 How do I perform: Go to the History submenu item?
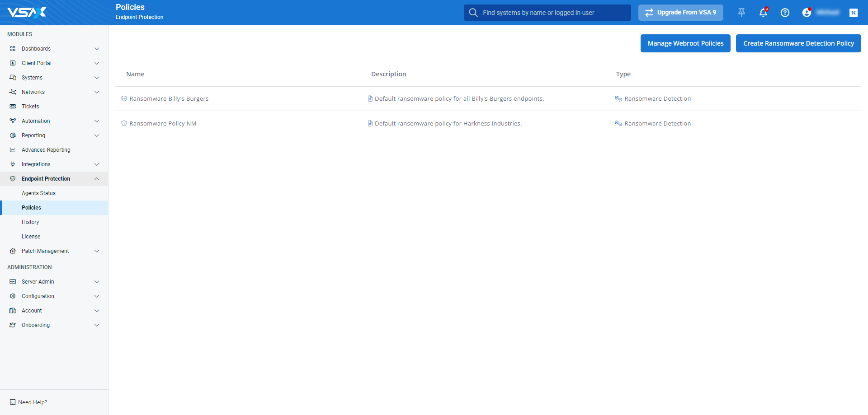click(x=30, y=222)
